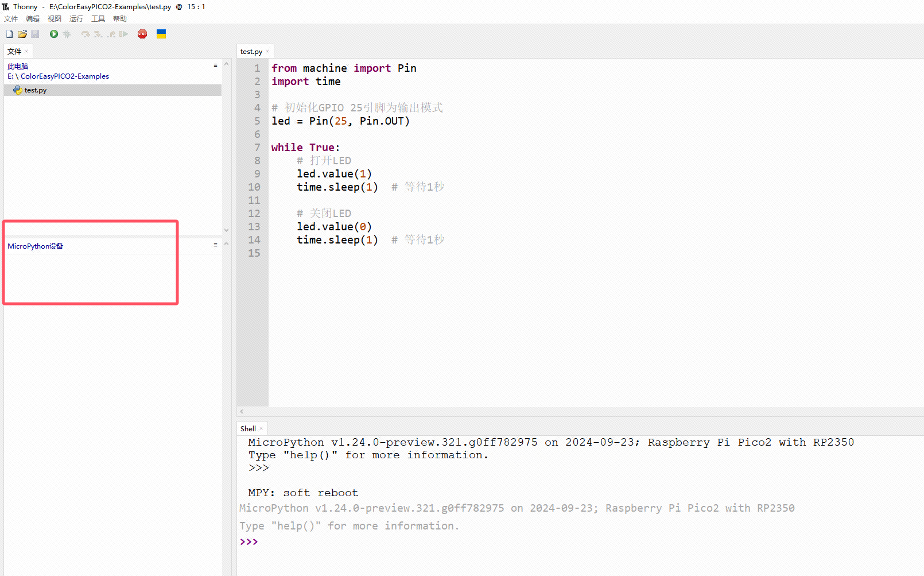Click the MicroPython设备 header link

pos(36,246)
